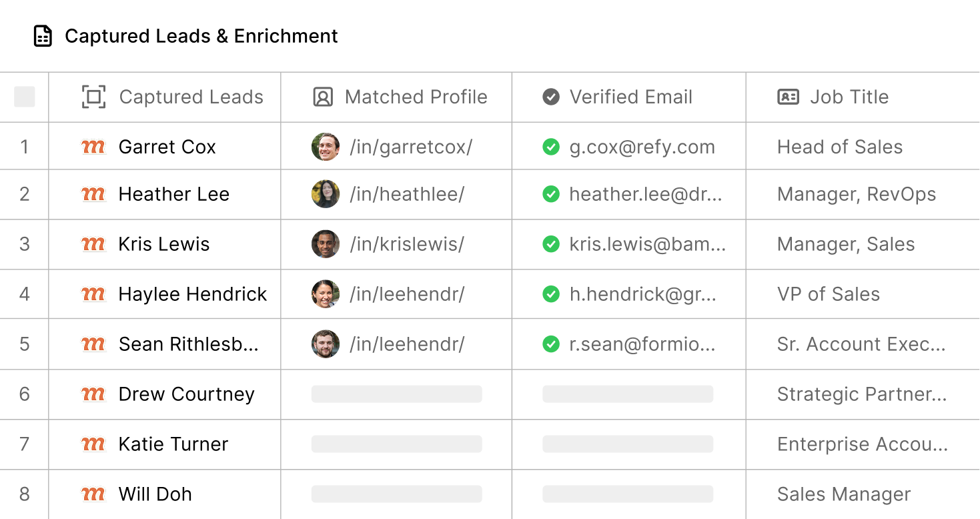This screenshot has width=980, height=519.
Task: Click the capture frame icon in Captured Leads header
Action: click(94, 97)
